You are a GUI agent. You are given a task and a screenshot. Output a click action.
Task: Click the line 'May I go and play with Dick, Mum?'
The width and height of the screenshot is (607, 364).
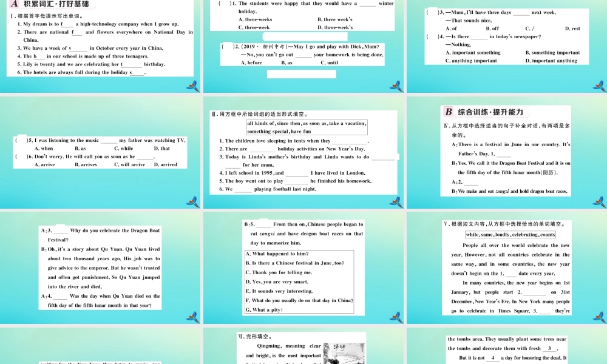336,47
